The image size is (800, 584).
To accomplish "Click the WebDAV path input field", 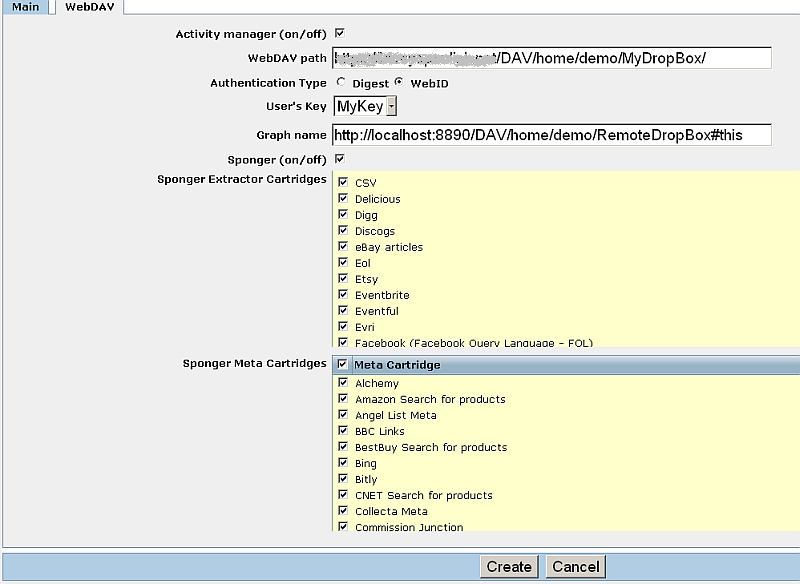I will click(x=552, y=58).
